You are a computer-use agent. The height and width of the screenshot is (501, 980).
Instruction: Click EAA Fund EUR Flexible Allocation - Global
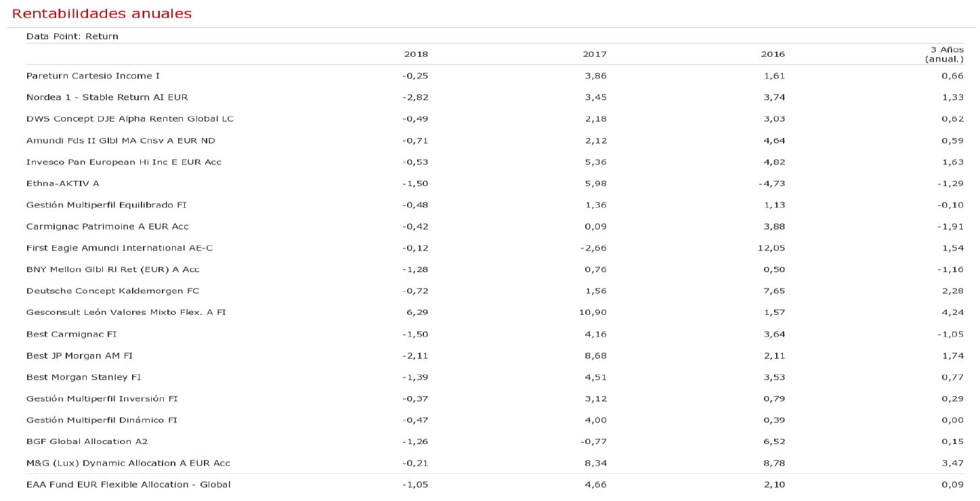[129, 485]
